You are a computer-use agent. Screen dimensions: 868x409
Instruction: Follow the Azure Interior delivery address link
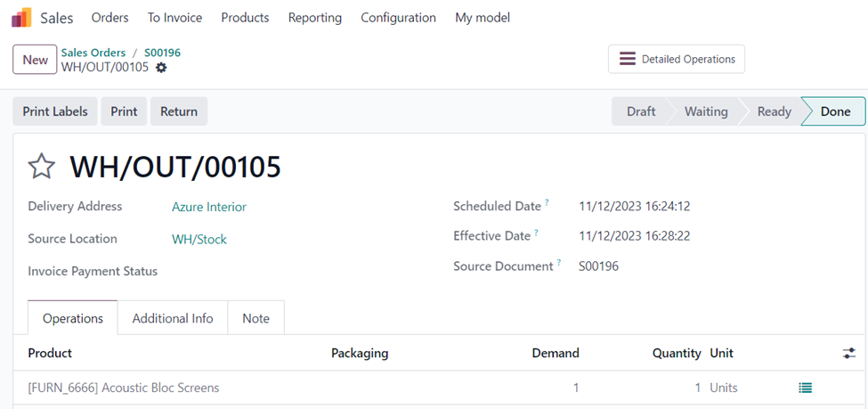pos(208,207)
